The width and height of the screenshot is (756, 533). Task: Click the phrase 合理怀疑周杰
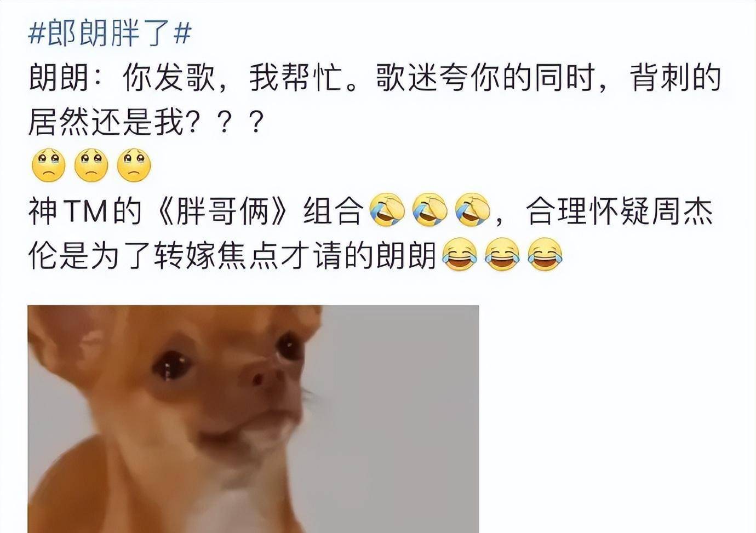(619, 211)
